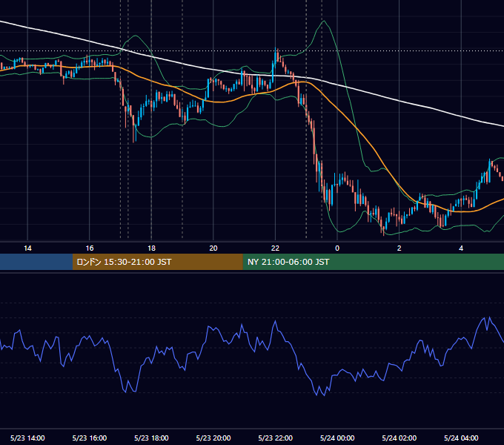This screenshot has width=504, height=445.
Task: Click the '4' hour label on the price chart axis
Action: [461, 248]
